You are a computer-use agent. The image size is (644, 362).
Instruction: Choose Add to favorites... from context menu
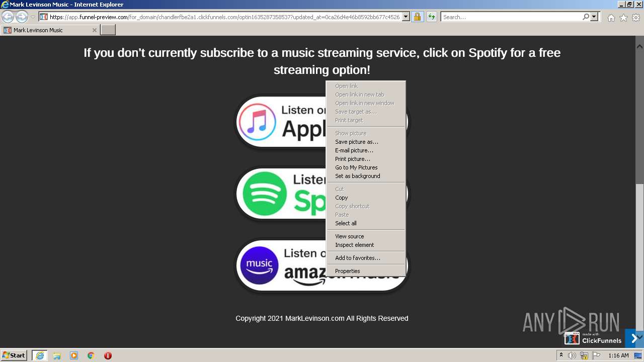(x=366, y=258)
